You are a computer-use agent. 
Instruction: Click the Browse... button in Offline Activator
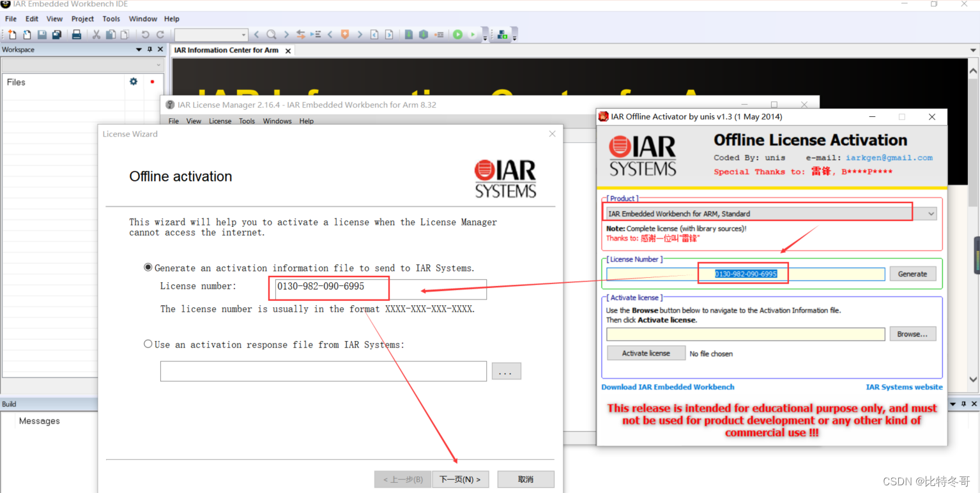(x=912, y=334)
